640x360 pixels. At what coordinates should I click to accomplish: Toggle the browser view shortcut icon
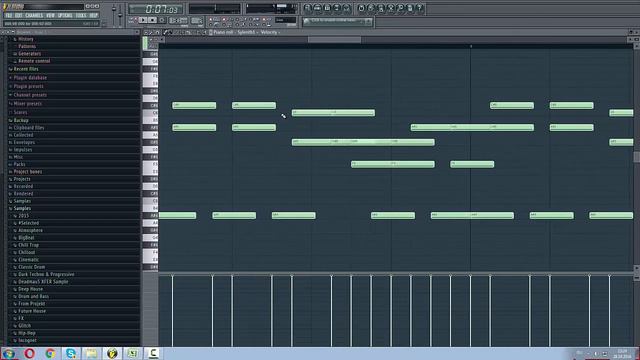coord(337,8)
